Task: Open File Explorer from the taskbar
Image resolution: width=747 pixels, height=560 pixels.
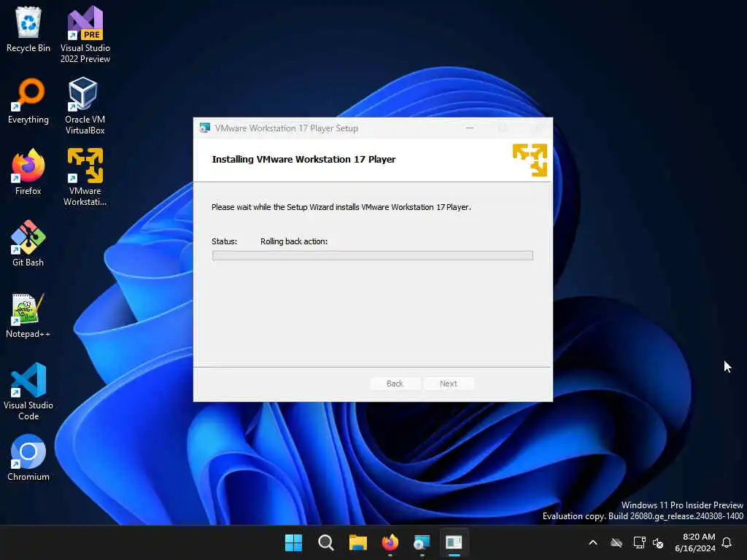Action: [357, 542]
